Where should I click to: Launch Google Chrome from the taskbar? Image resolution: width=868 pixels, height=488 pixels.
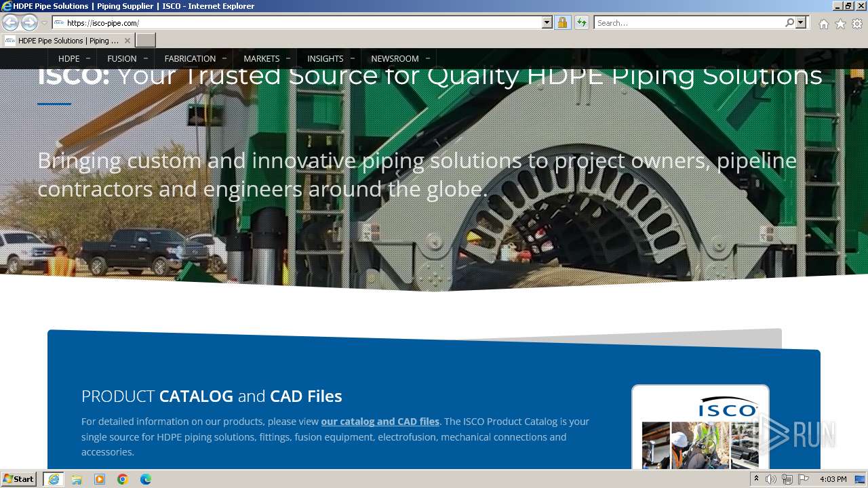click(123, 479)
